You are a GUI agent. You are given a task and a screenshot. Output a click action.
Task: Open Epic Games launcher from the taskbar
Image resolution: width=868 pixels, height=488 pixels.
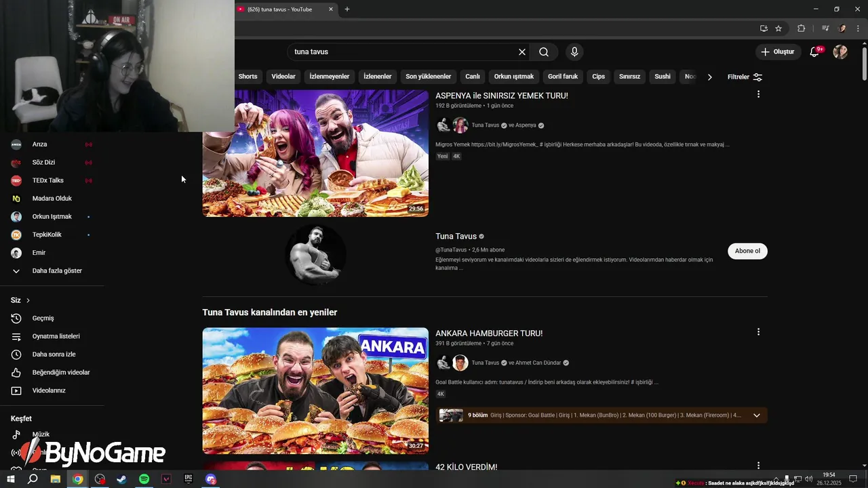tap(189, 479)
